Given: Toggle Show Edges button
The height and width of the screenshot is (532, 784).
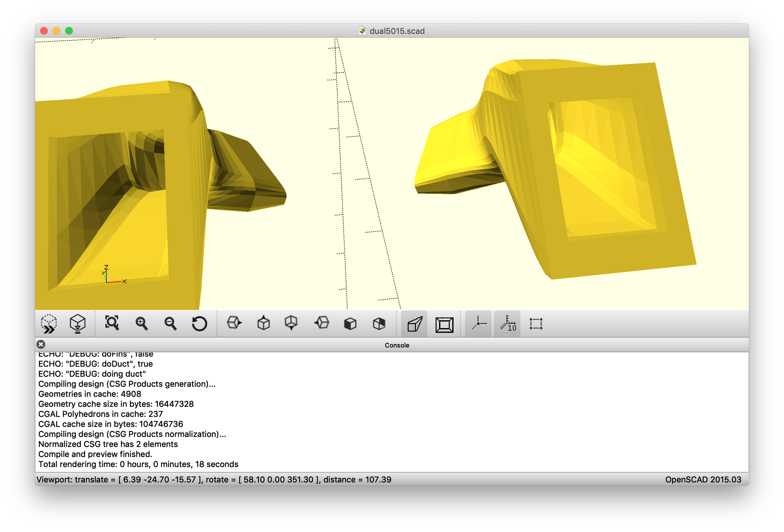Looking at the screenshot, I should coord(536,324).
